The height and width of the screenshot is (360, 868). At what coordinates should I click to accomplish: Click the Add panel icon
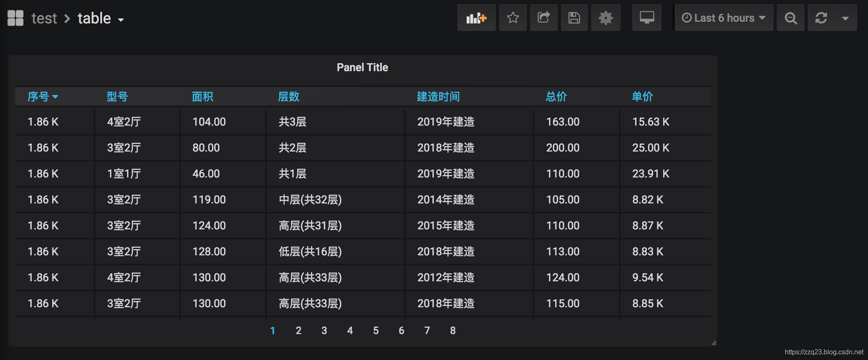coord(476,18)
